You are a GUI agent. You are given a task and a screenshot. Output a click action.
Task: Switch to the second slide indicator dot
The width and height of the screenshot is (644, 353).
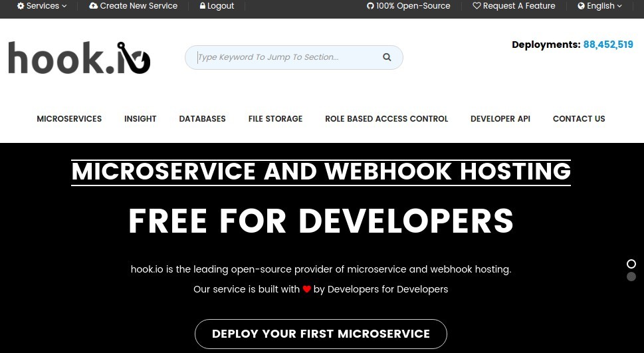[631, 277]
